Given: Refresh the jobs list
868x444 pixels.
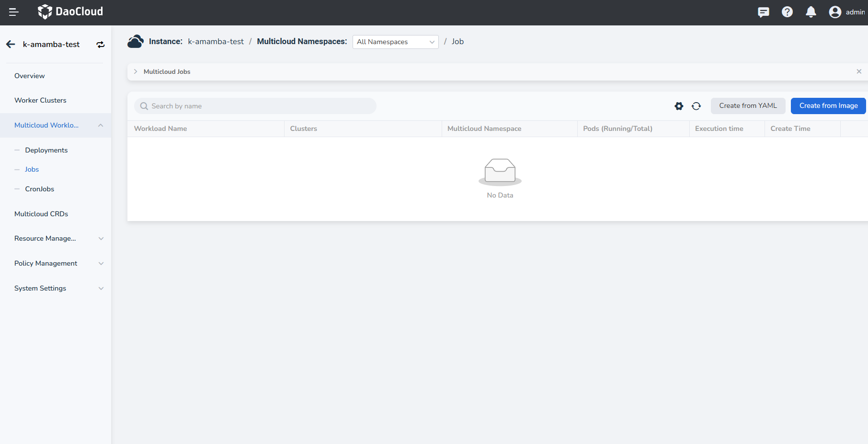Looking at the screenshot, I should [x=696, y=106].
